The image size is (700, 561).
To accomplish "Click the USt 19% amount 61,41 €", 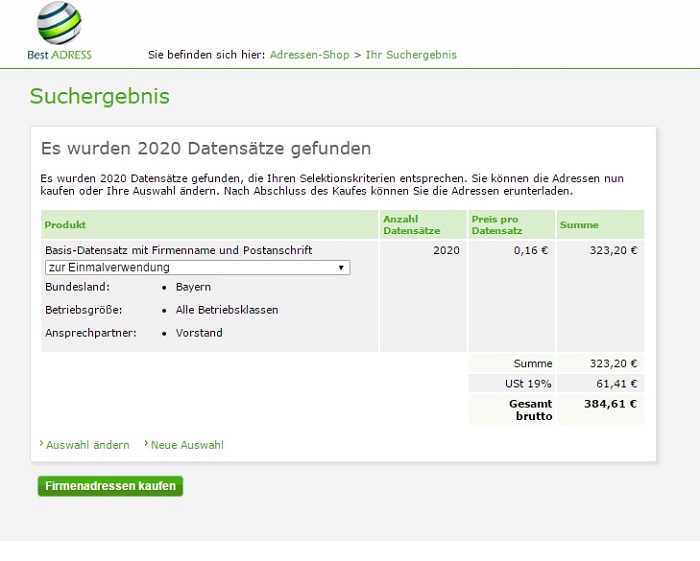I will 614,383.
